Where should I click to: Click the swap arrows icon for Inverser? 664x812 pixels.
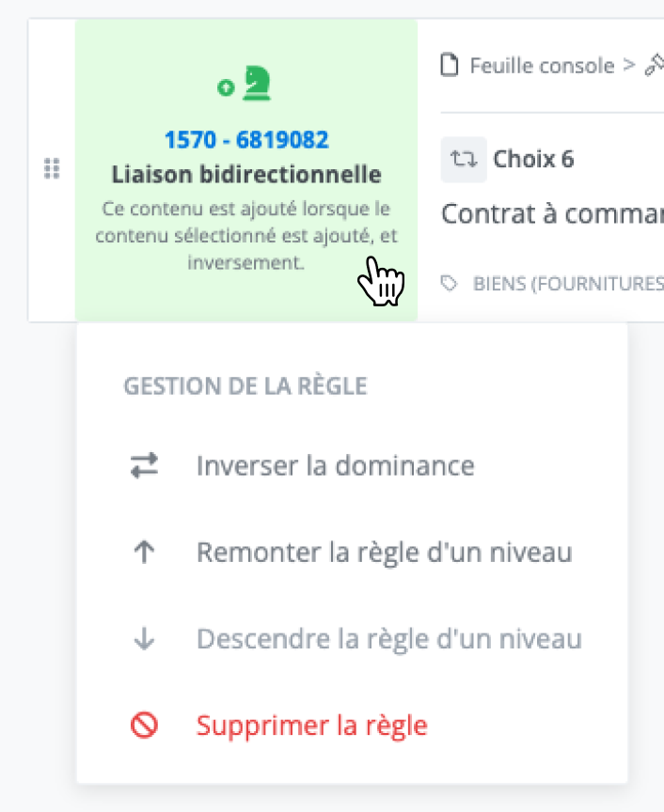click(144, 465)
